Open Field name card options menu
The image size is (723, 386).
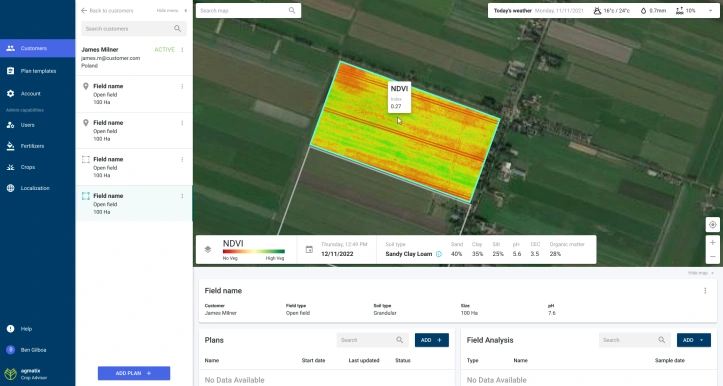(705, 291)
